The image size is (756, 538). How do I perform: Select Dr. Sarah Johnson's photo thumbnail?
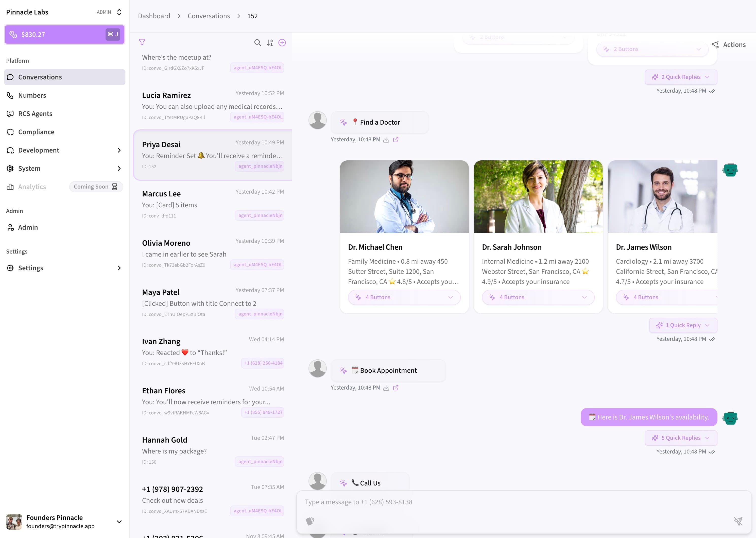tap(538, 197)
